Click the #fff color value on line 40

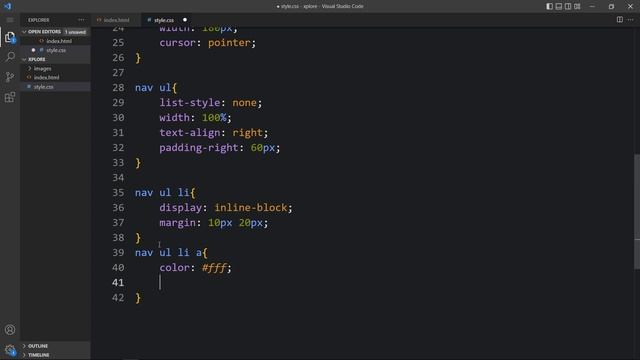click(214, 268)
